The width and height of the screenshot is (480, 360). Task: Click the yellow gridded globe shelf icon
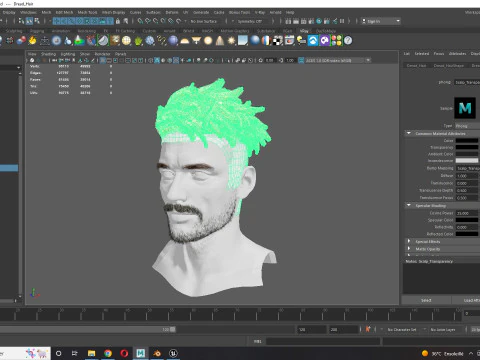point(126,41)
